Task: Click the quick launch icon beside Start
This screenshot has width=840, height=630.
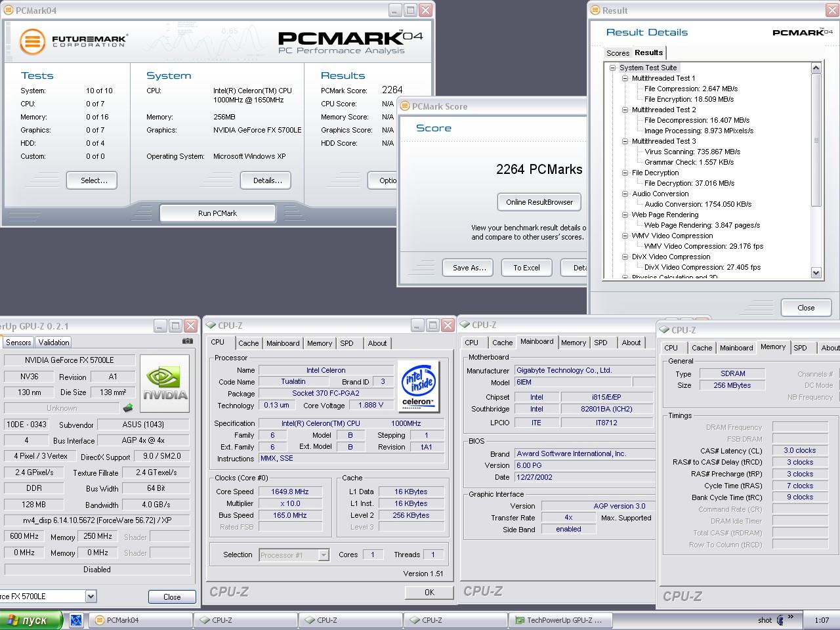Action: (76, 619)
